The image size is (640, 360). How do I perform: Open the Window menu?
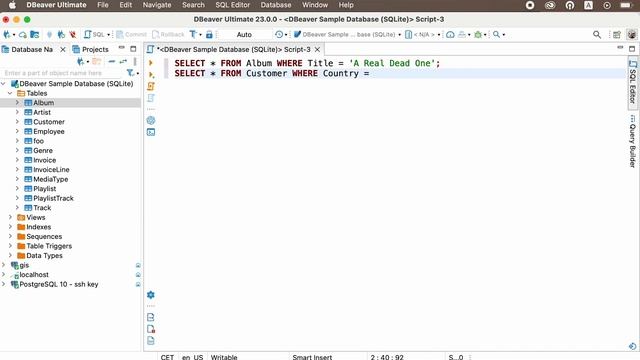pos(315,5)
